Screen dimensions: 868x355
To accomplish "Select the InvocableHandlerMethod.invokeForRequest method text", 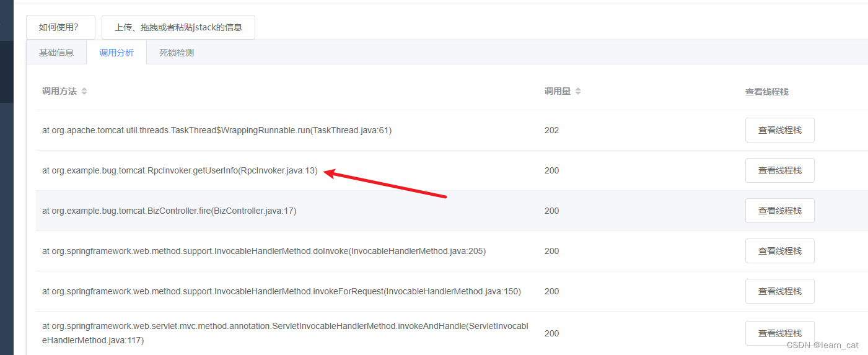I will (x=281, y=291).
